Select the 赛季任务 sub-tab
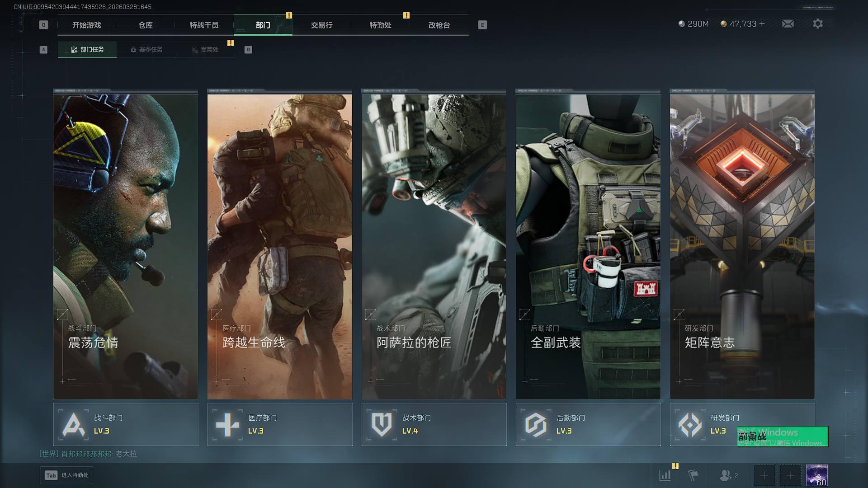The image size is (868, 488). [x=146, y=50]
